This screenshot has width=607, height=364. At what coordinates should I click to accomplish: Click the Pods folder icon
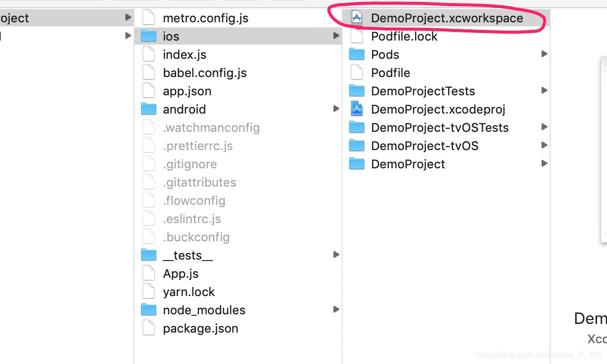click(356, 54)
